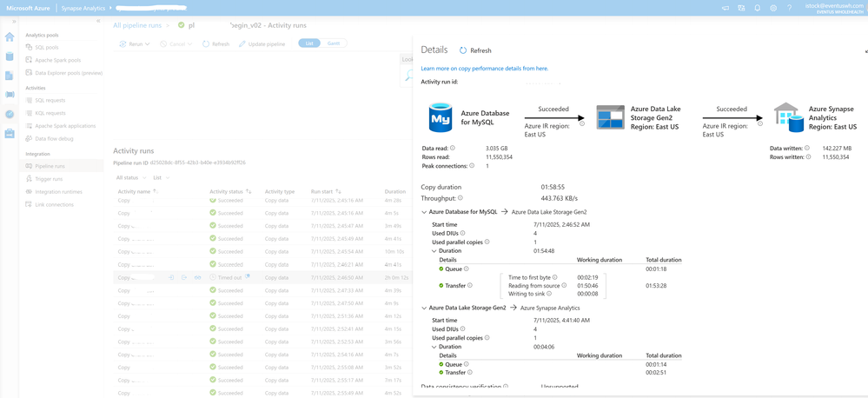Select the List view toggle
Screen dimensions: 868x398
[309, 43]
